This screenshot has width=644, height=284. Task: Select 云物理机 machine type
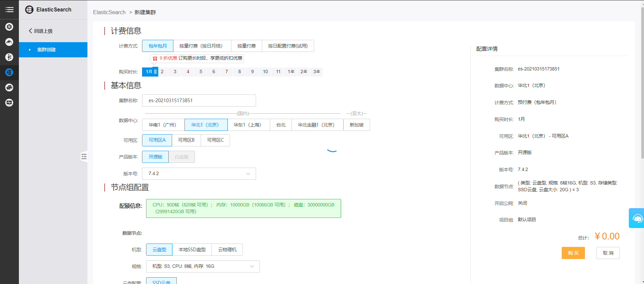click(227, 250)
